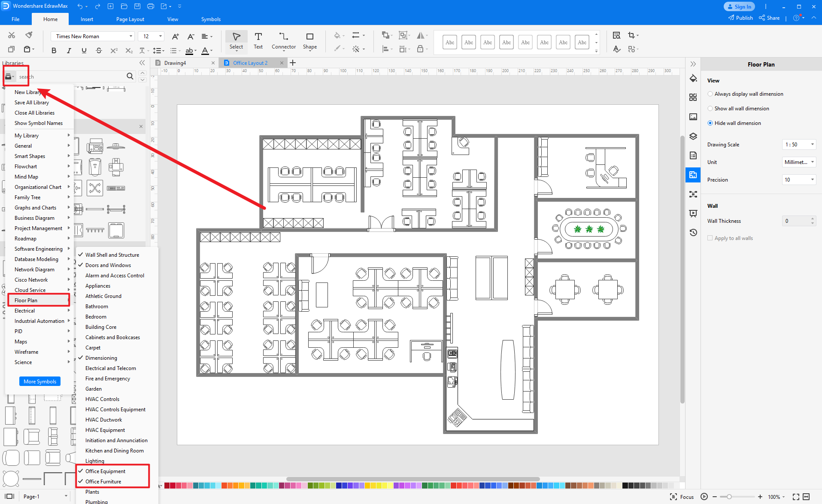Screen dimensions: 822x504
Task: Switch to the Insert ribbon tab
Action: pos(87,19)
